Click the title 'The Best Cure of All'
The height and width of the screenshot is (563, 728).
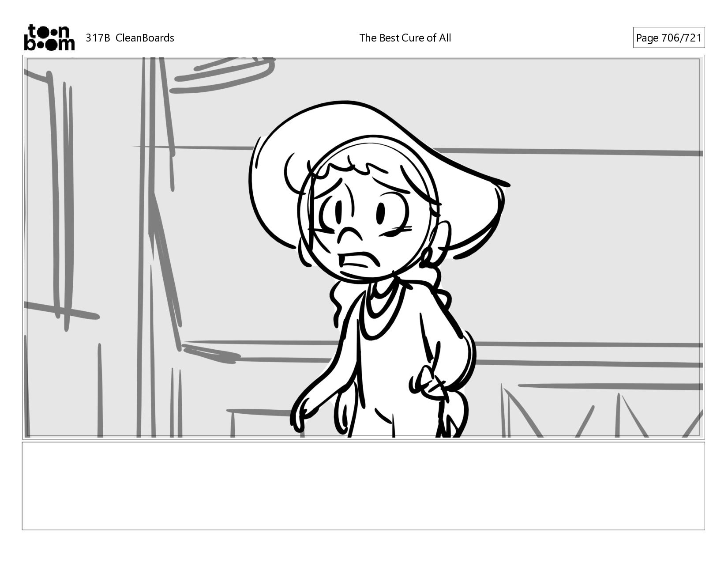[405, 38]
